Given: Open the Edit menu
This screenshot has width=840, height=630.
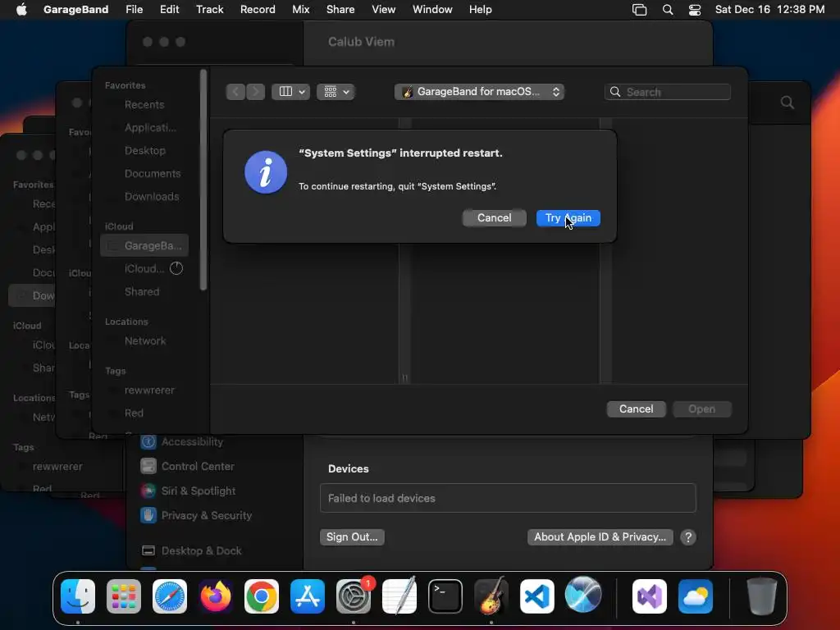Looking at the screenshot, I should (x=169, y=10).
